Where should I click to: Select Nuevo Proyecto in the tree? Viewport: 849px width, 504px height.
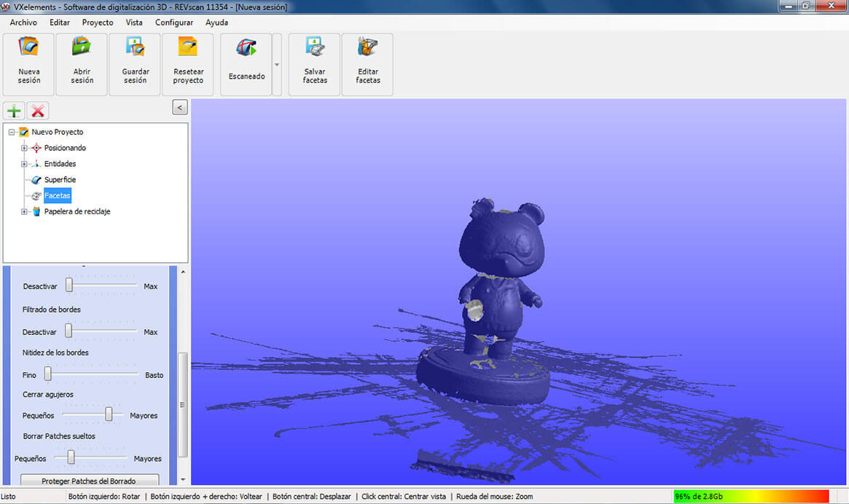[x=57, y=132]
